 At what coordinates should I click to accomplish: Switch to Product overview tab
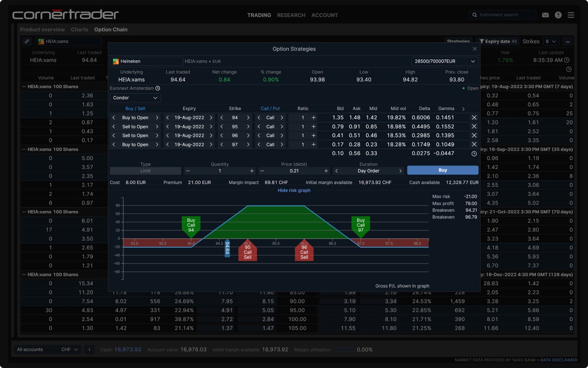click(42, 30)
